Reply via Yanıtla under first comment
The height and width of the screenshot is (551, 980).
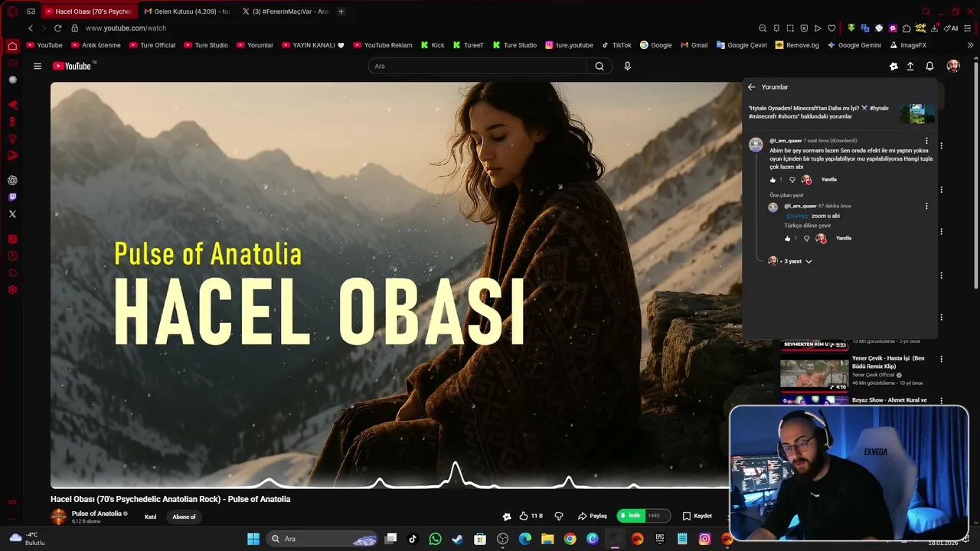[x=829, y=180]
